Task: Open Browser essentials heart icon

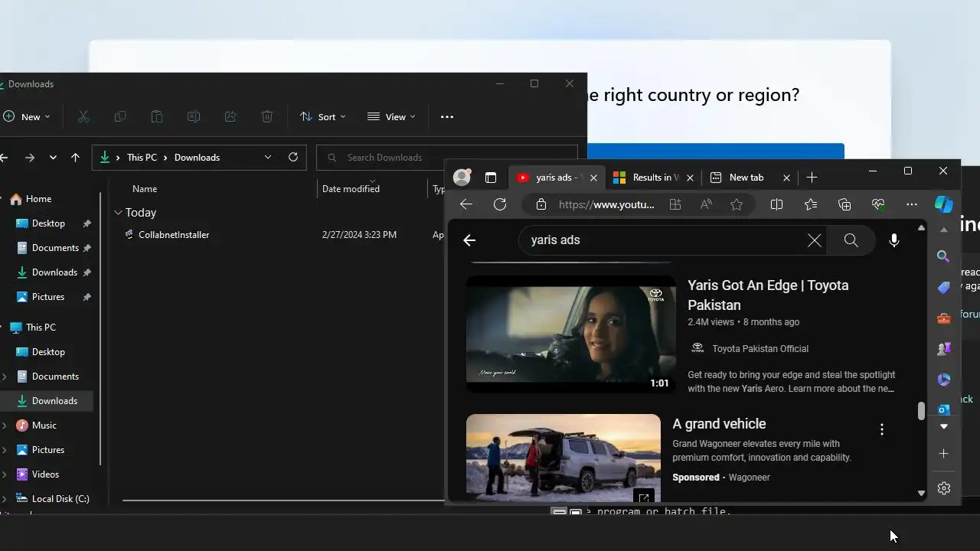Action: (878, 204)
